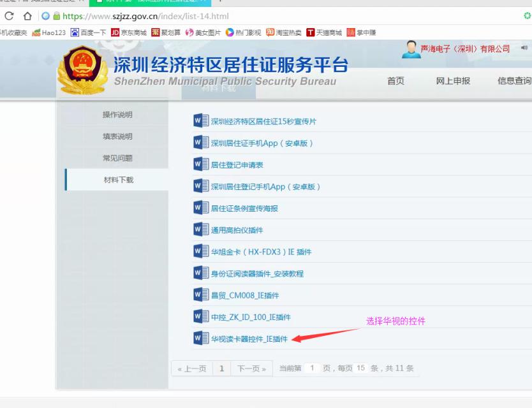Screen dimensions: 532x408
Task: Select 操作说明 in the left sidebar
Action: pyautogui.click(x=118, y=115)
